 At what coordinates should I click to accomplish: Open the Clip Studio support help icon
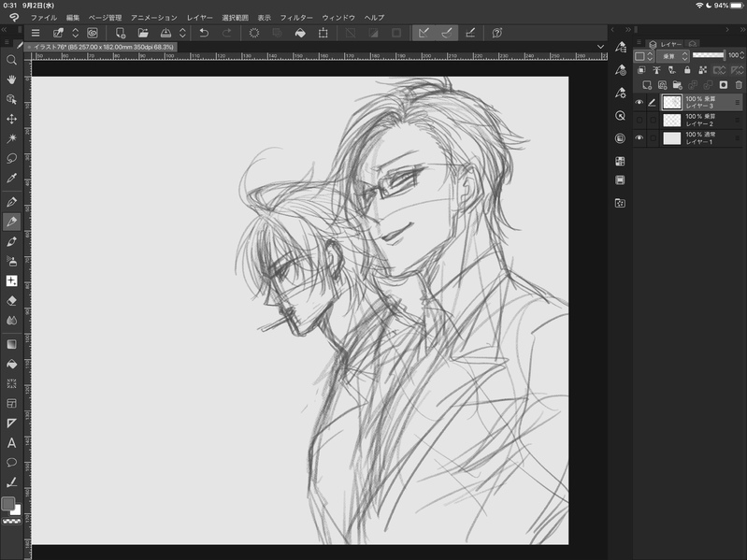pyautogui.click(x=496, y=33)
